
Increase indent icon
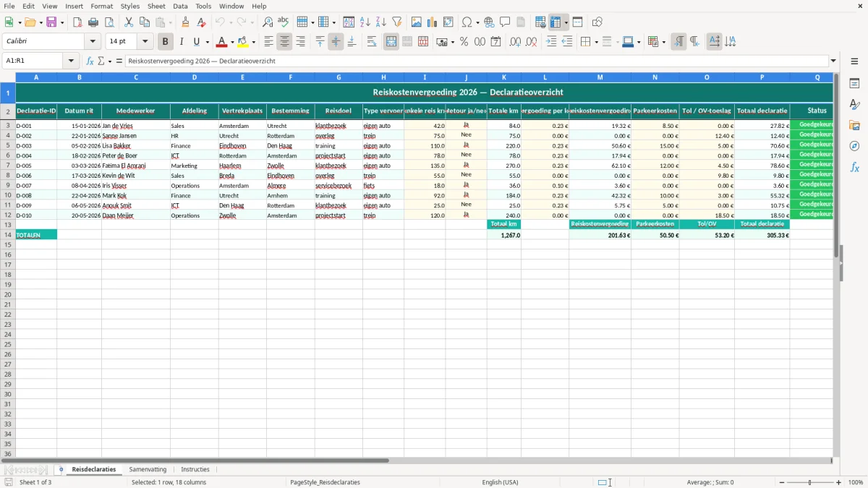(551, 42)
